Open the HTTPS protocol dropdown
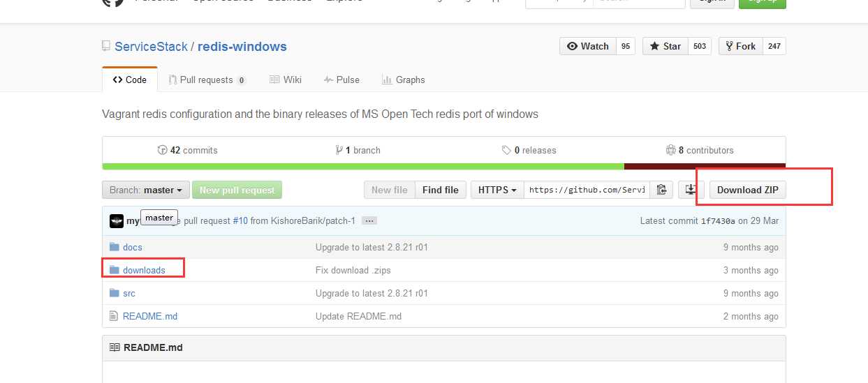 (x=497, y=190)
